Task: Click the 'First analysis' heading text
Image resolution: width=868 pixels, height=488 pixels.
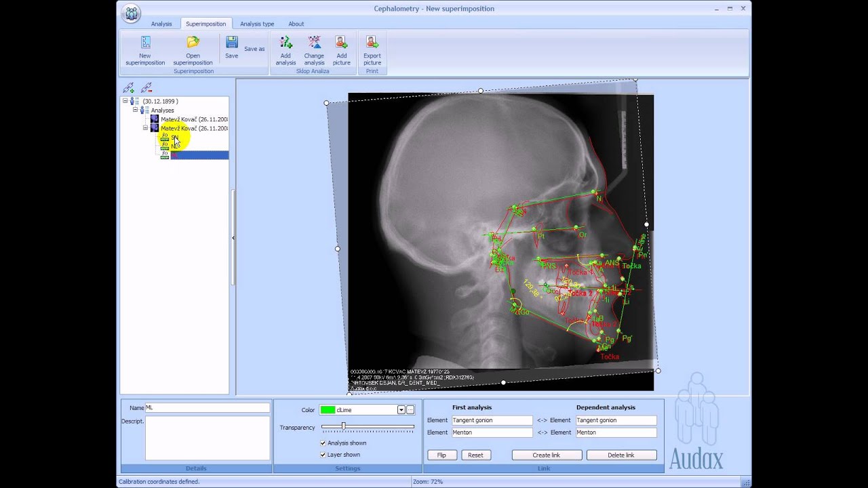Action: tap(472, 407)
